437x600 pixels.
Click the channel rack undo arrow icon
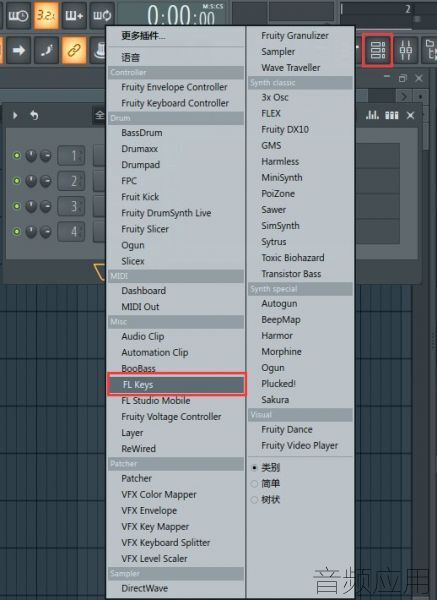[34, 115]
